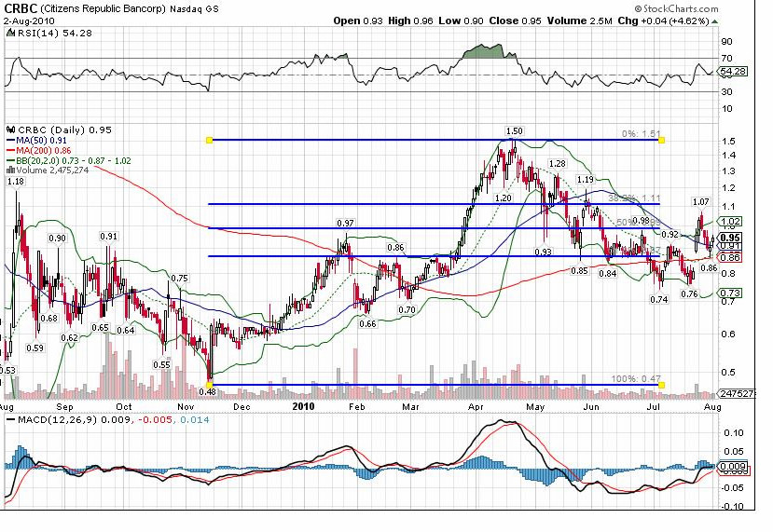Click the 0.70 price label
Image resolution: width=773 pixels, height=532 pixels.
pyautogui.click(x=407, y=310)
